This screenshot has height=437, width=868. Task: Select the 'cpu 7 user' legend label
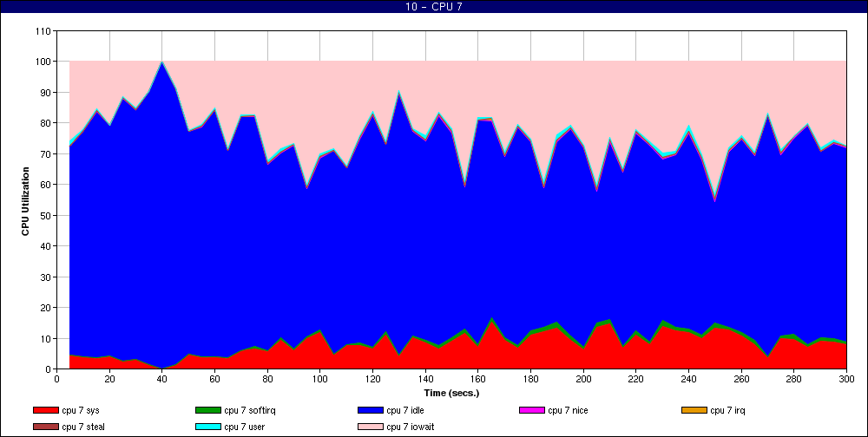tap(245, 427)
